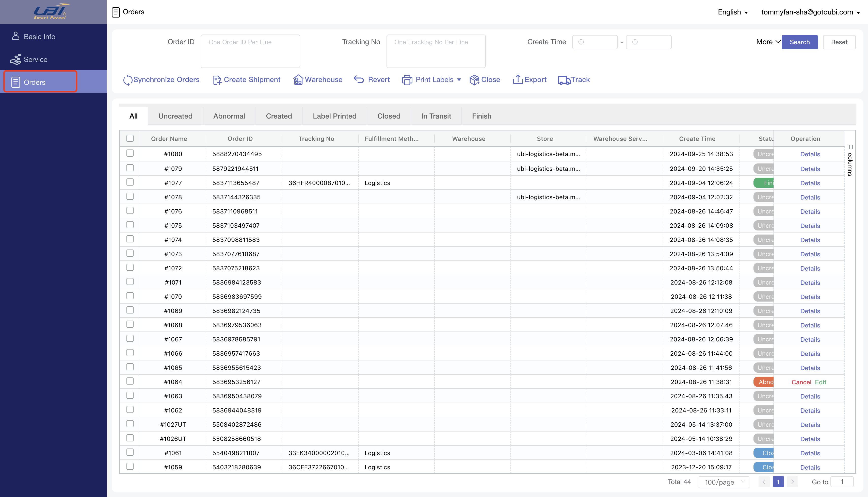Screen dimensions: 868x497
Task: Go to next page arrow
Action: 793,482
